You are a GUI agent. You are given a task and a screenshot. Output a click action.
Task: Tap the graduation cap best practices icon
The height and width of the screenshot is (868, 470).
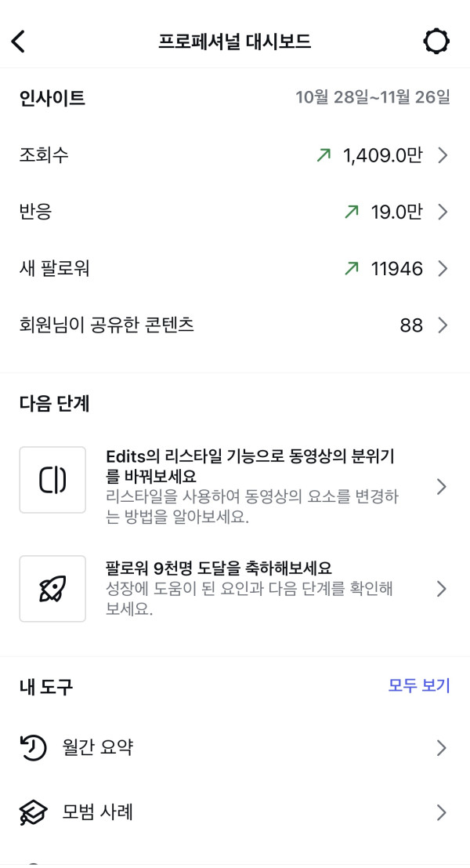coord(33,812)
